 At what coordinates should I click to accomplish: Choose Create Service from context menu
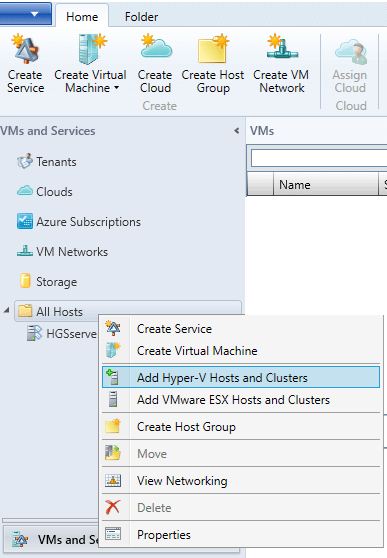(241, 329)
